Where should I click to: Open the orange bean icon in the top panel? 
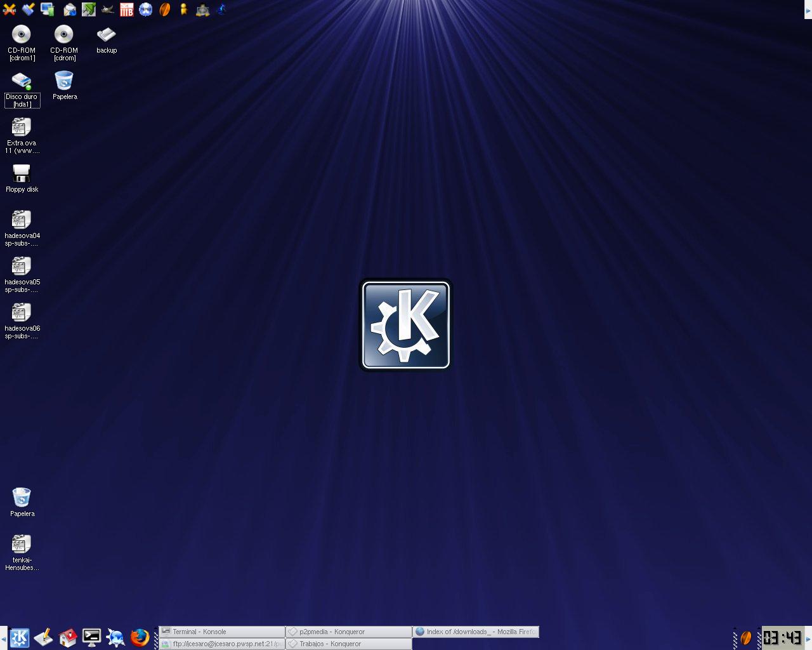click(165, 10)
